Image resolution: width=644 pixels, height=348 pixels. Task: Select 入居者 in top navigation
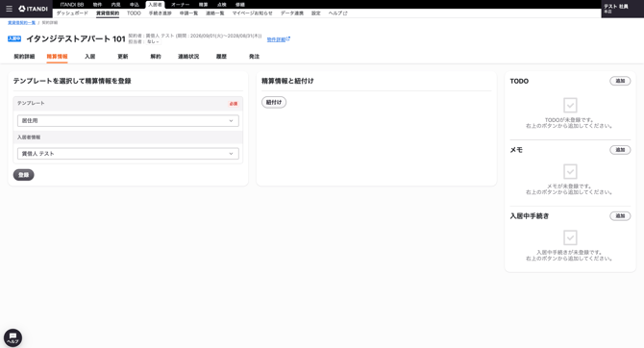155,5
